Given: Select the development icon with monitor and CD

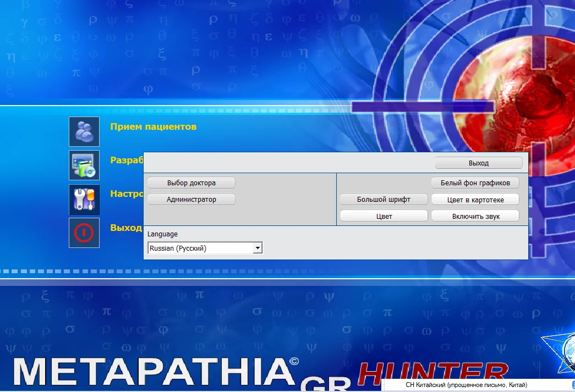Looking at the screenshot, I should (84, 165).
